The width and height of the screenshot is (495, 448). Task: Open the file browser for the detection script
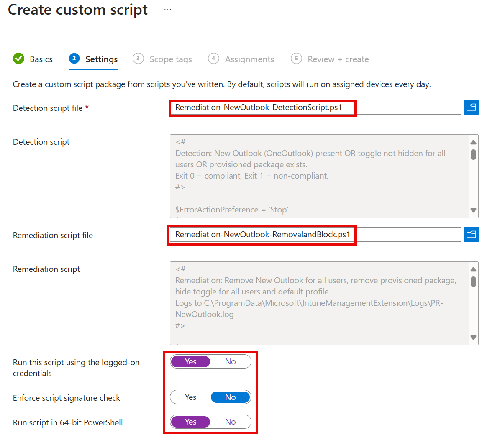pyautogui.click(x=471, y=107)
